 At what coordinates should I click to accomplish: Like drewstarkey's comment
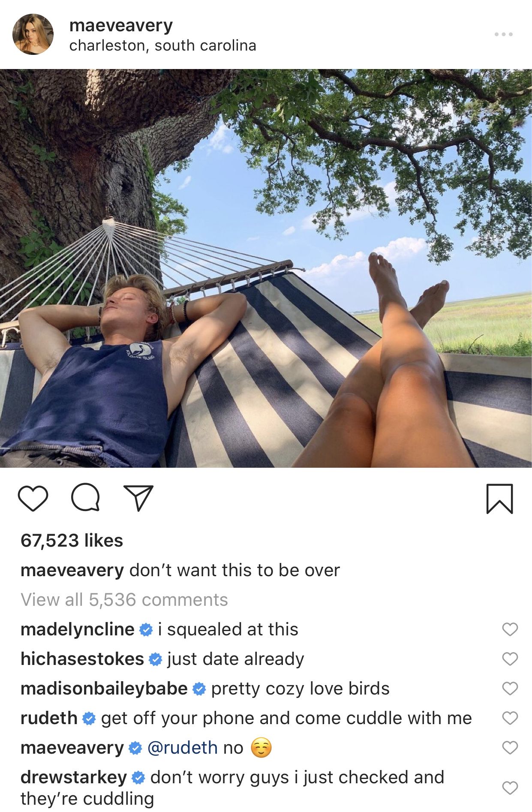[x=510, y=788]
